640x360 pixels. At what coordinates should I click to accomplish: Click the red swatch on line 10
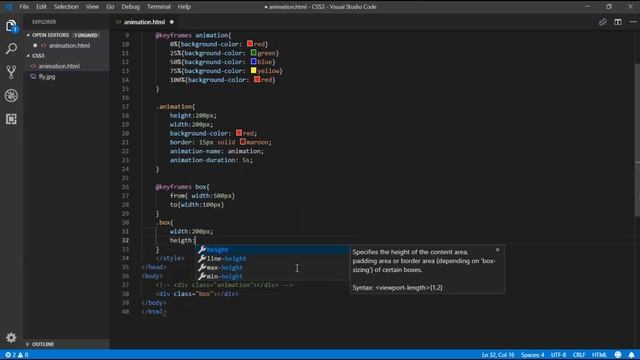(250, 44)
